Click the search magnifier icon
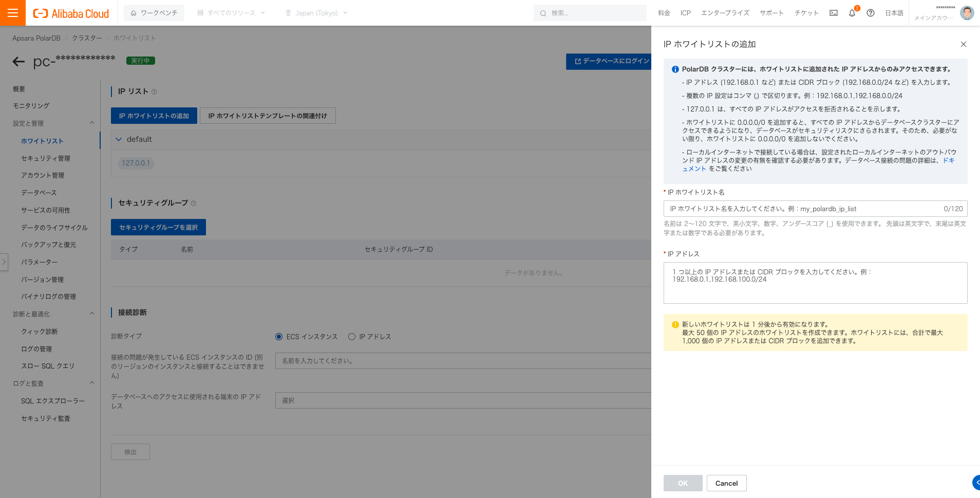 pos(543,13)
